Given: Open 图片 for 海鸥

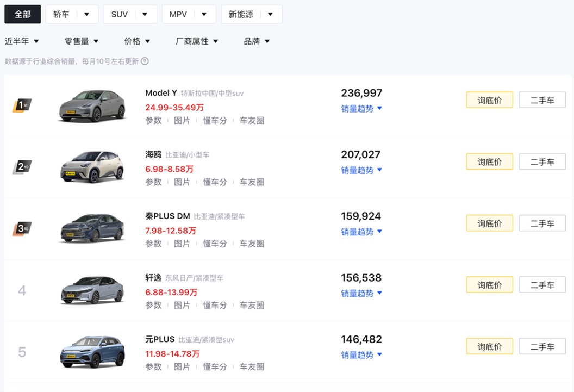Looking at the screenshot, I should pyautogui.click(x=182, y=182).
